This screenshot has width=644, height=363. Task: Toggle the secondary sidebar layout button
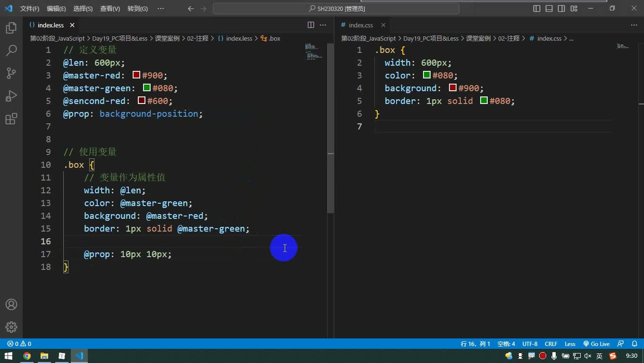[561, 9]
